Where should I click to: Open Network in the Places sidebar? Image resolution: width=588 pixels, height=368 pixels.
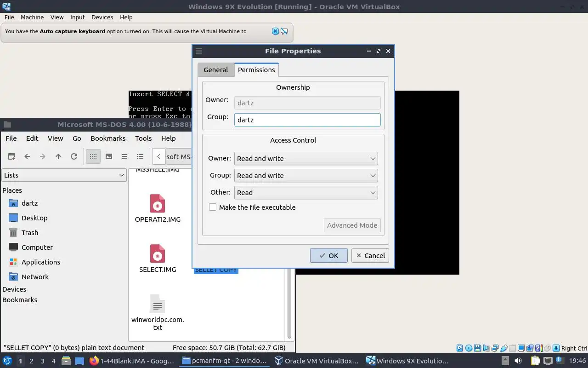(35, 277)
